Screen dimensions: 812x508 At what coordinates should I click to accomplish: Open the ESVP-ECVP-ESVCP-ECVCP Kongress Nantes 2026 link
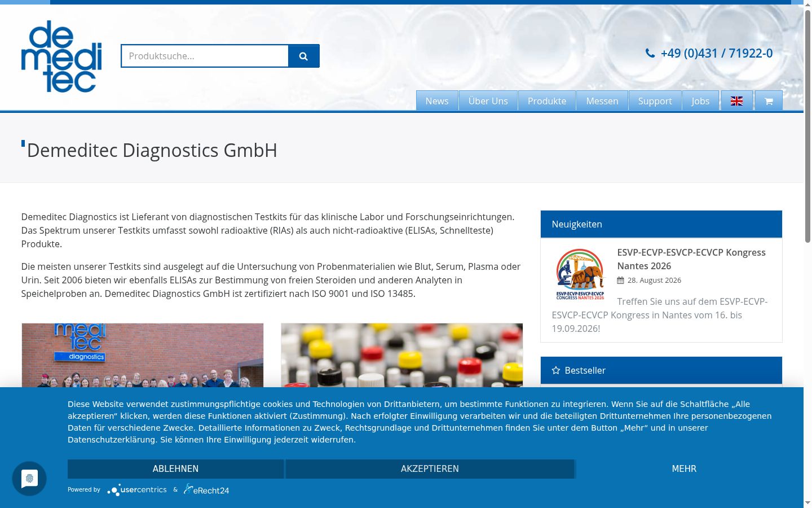(691, 259)
